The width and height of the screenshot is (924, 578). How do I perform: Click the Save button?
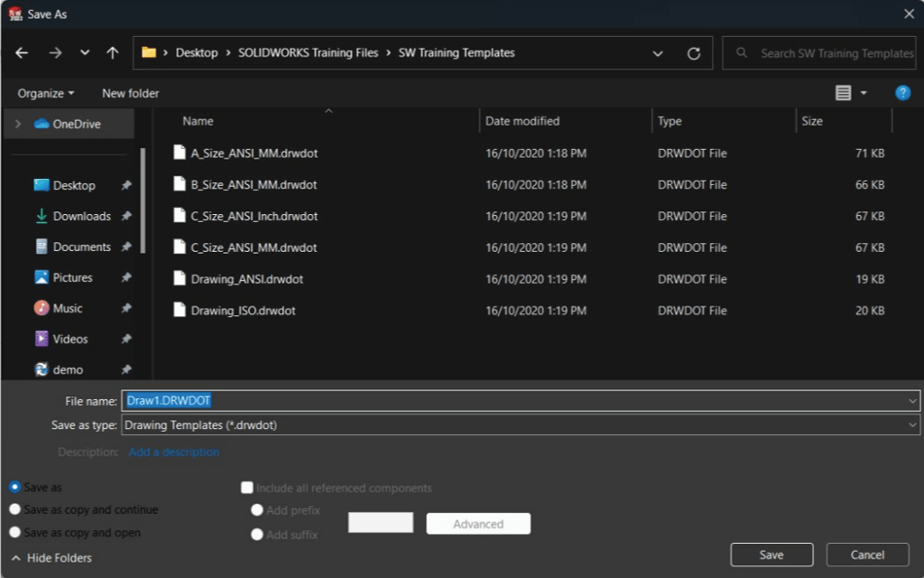772,555
